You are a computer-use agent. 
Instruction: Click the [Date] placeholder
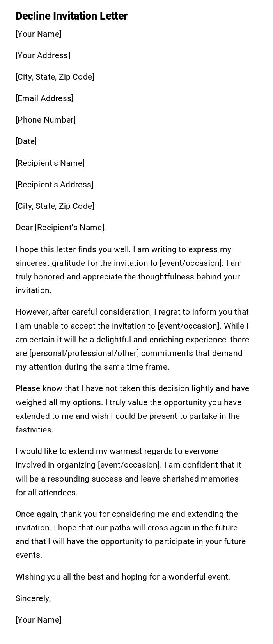tap(26, 141)
